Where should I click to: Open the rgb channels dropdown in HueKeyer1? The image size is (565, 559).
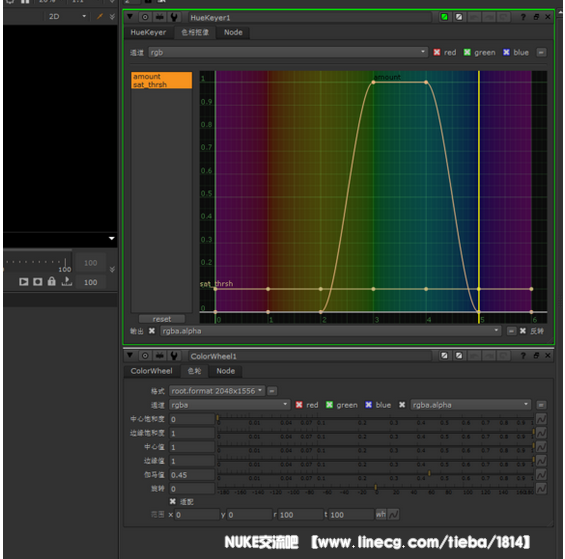pyautogui.click(x=288, y=53)
